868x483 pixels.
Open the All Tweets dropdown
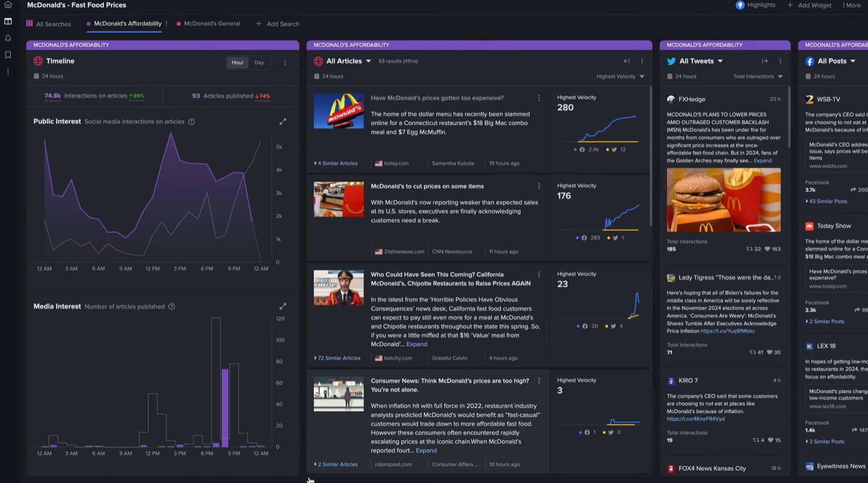[x=701, y=61]
